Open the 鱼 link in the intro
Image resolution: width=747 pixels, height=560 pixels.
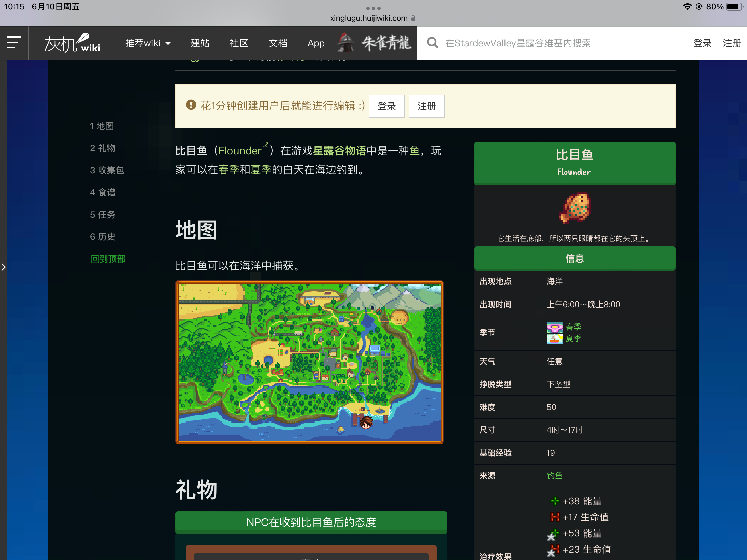[x=414, y=150]
